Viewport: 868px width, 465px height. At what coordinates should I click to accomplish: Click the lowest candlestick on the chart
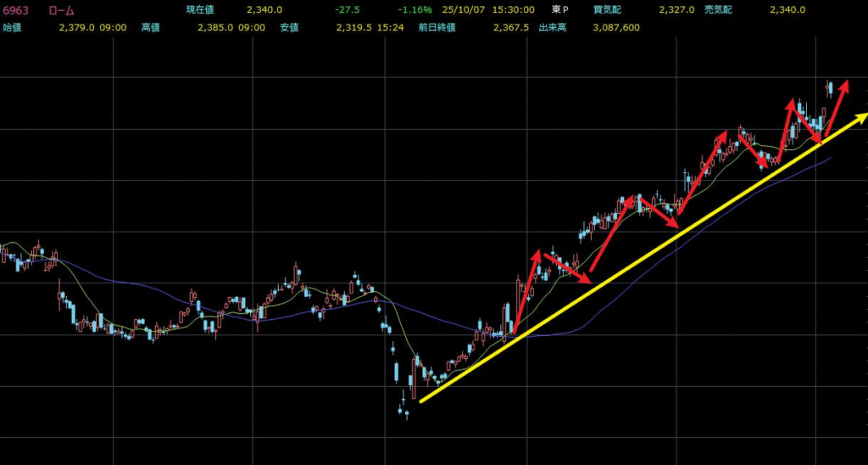(400, 411)
